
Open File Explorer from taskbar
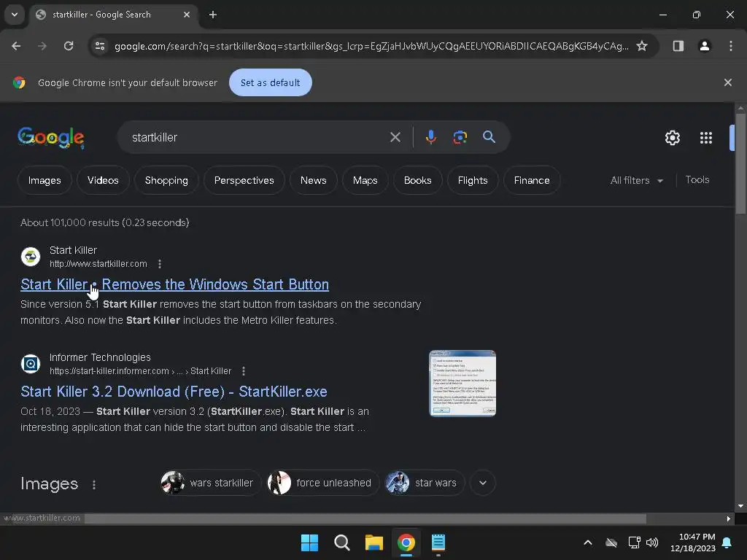(374, 542)
